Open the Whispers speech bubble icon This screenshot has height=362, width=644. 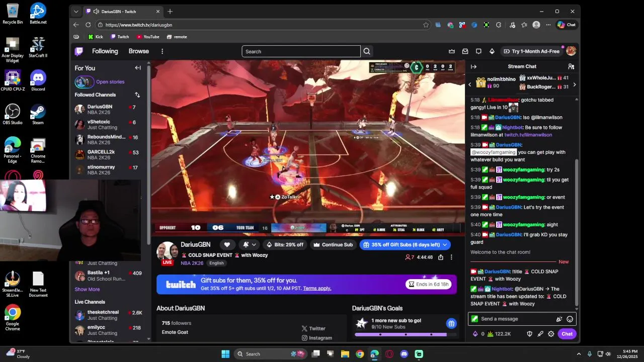pos(478,51)
